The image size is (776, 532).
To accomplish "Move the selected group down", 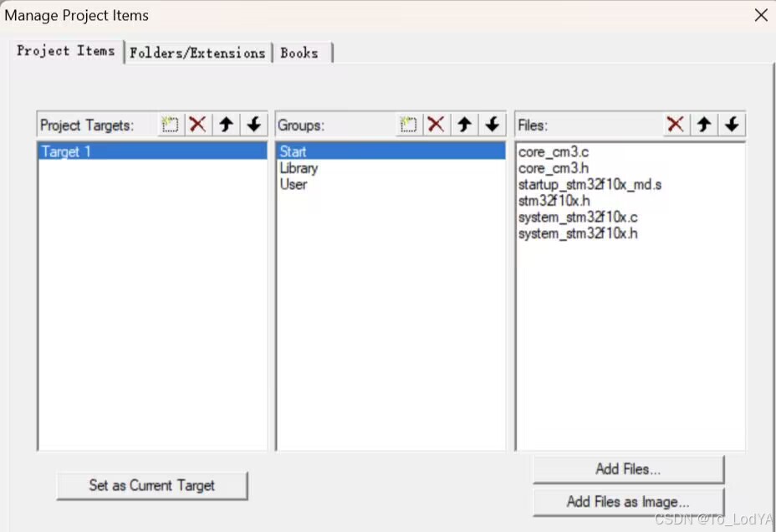I will [492, 124].
